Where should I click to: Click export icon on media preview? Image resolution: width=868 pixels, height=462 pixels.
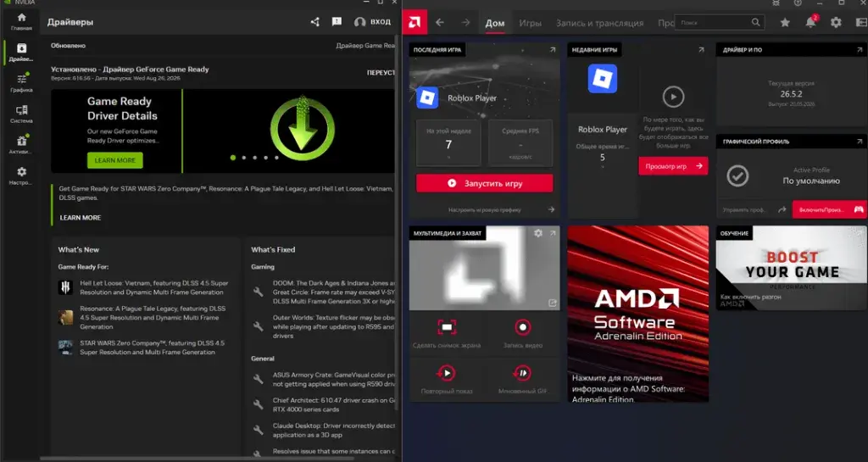(553, 303)
